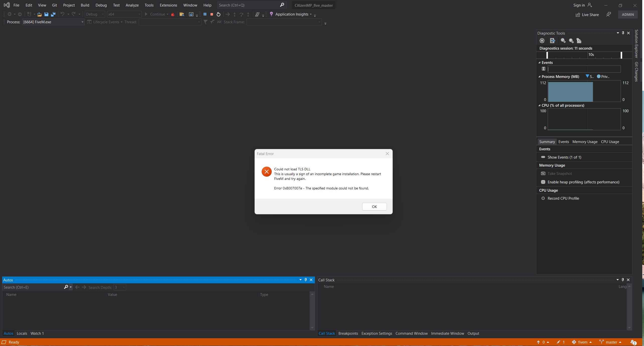Screen dimensions: 644x346
Task: Open the Application Insights dropdown
Action: click(x=311, y=14)
